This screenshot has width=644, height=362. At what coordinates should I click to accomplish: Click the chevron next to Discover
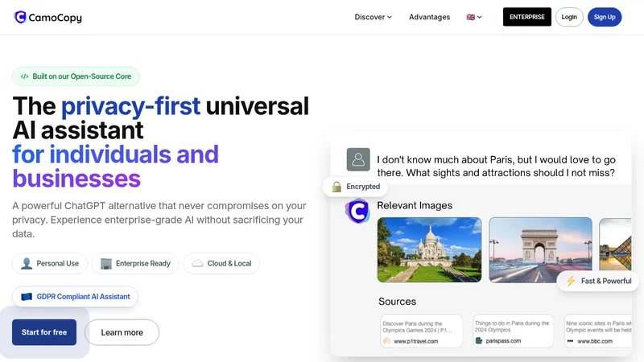click(x=390, y=17)
